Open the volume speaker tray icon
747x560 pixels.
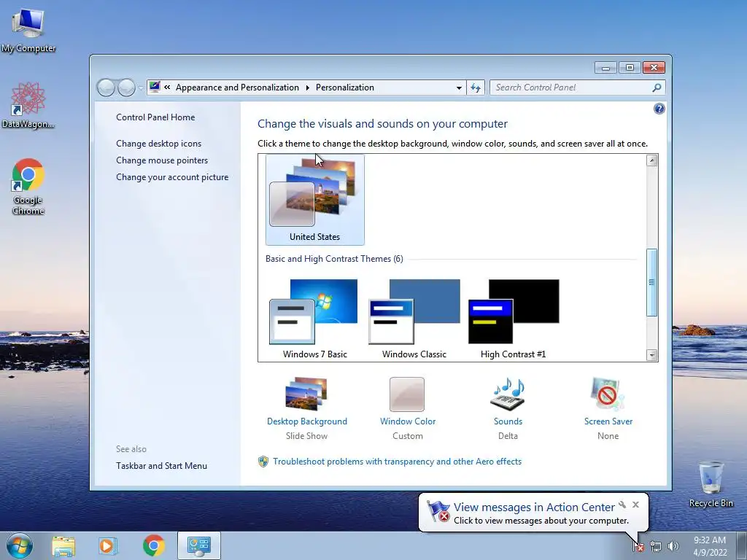tap(673, 547)
